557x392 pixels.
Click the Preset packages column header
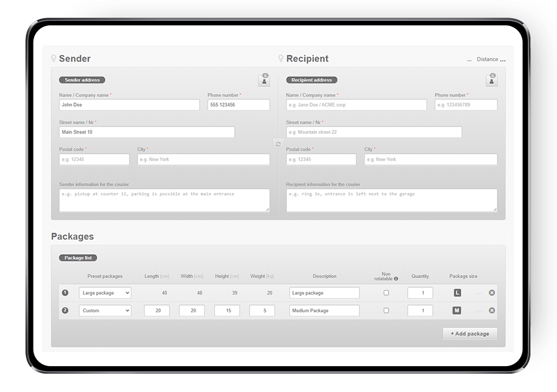pos(105,276)
